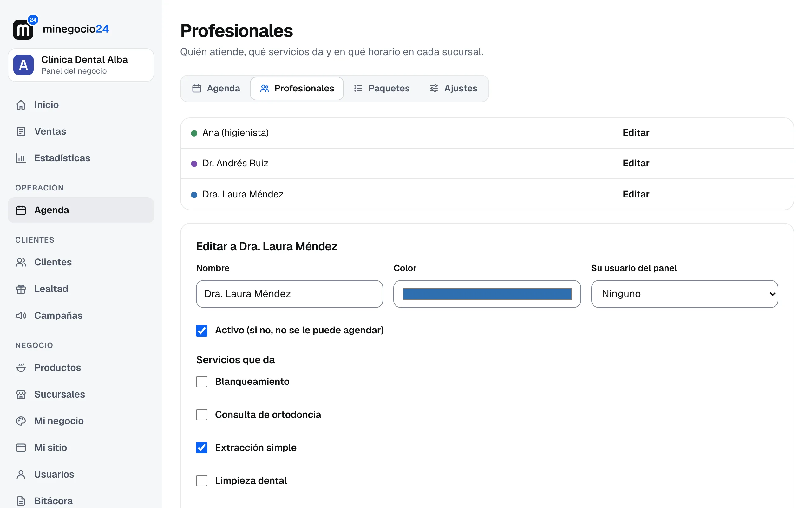The width and height of the screenshot is (812, 508).
Task: Open Campañas from sidebar
Action: (x=81, y=316)
